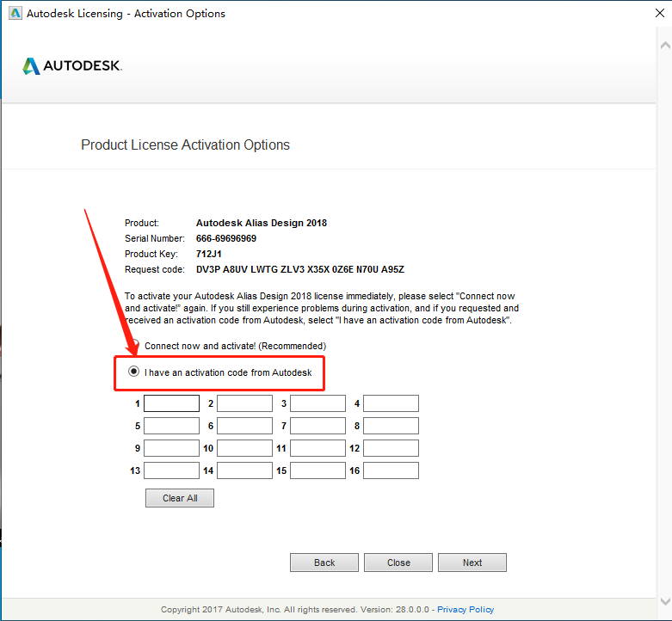
Task: Focus activation code field 2
Action: pos(244,403)
